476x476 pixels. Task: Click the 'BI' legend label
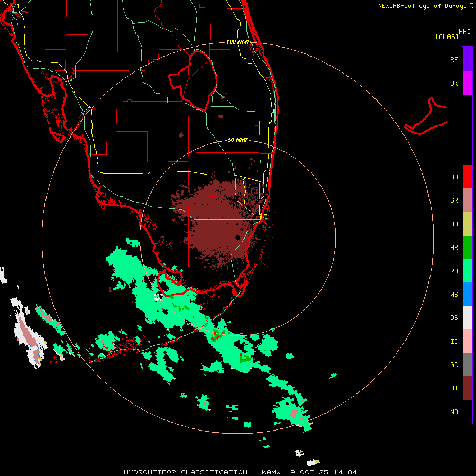pyautogui.click(x=454, y=388)
